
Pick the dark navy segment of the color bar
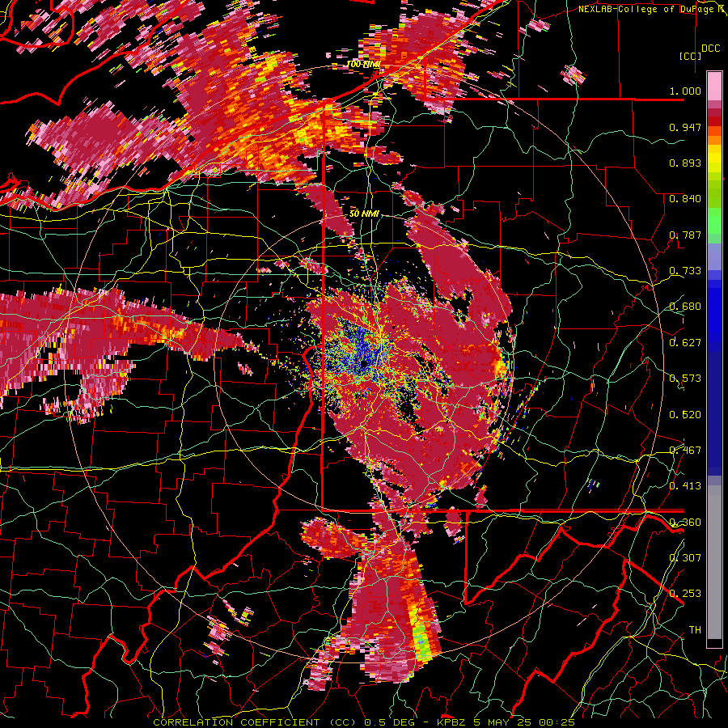point(714,411)
